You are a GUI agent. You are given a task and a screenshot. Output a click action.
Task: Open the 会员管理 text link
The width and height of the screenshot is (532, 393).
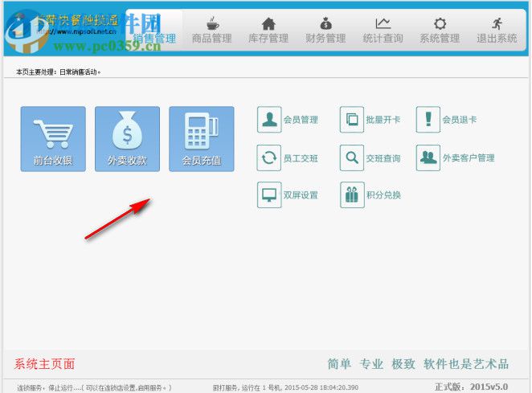pos(301,120)
